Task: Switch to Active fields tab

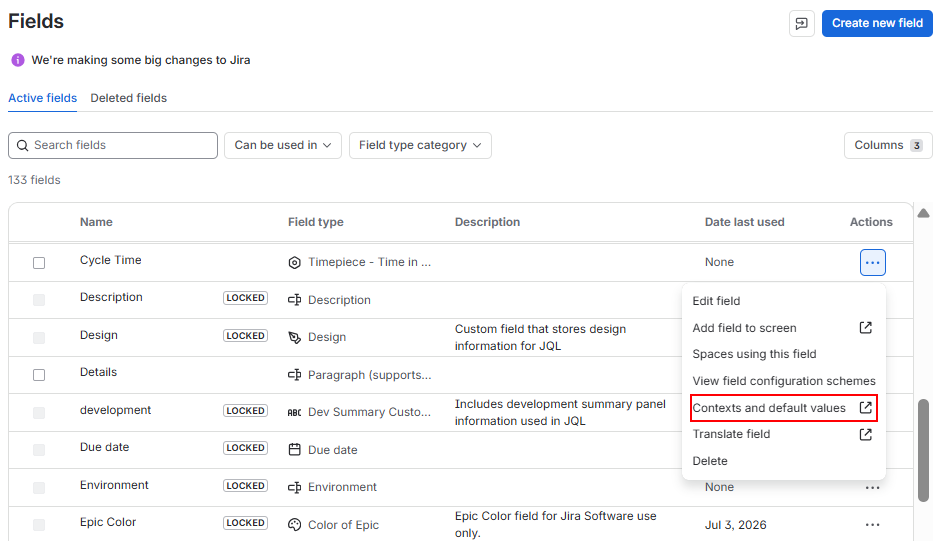Action: pyautogui.click(x=42, y=98)
